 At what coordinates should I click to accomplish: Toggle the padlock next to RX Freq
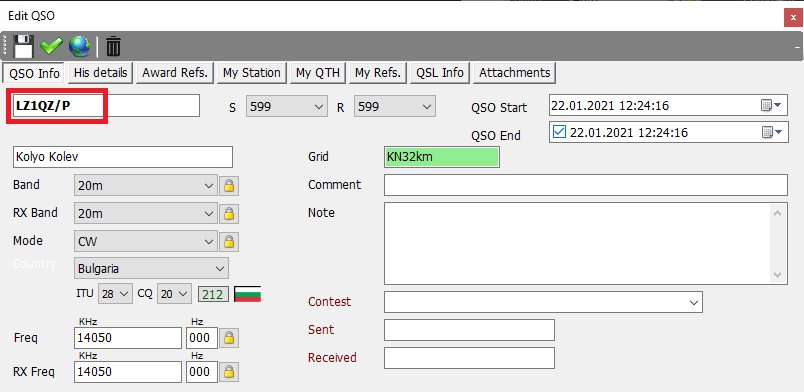[229, 371]
